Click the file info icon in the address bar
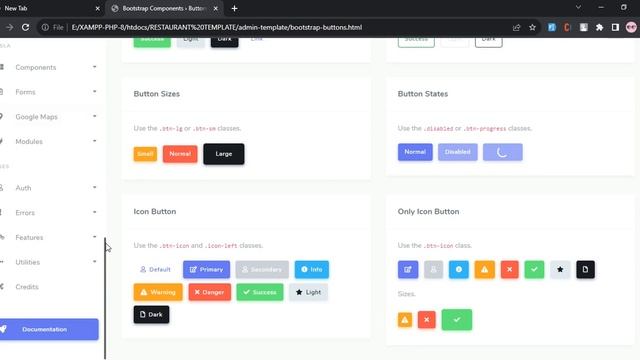The image size is (640, 360). pyautogui.click(x=45, y=27)
